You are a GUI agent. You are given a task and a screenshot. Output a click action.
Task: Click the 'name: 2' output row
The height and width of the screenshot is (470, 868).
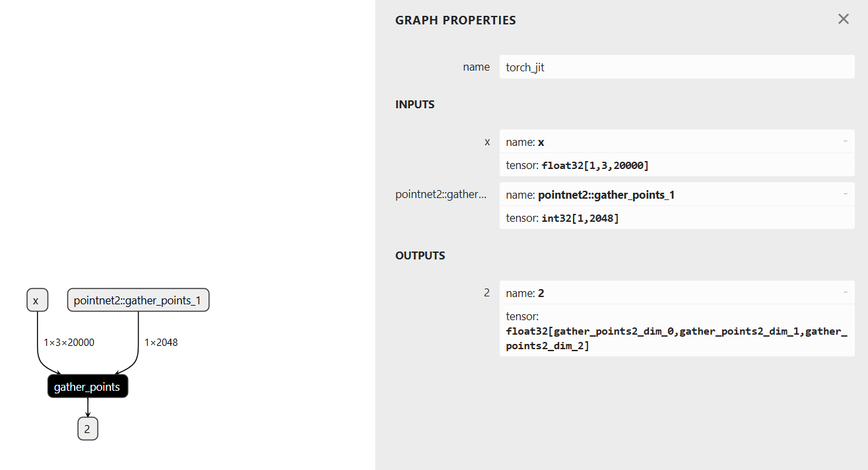coord(677,292)
